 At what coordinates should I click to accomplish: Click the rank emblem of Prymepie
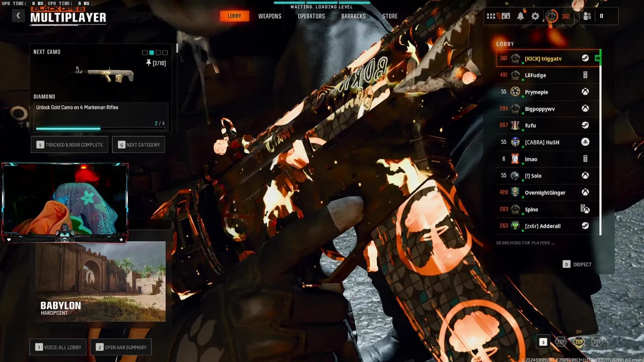click(x=515, y=92)
